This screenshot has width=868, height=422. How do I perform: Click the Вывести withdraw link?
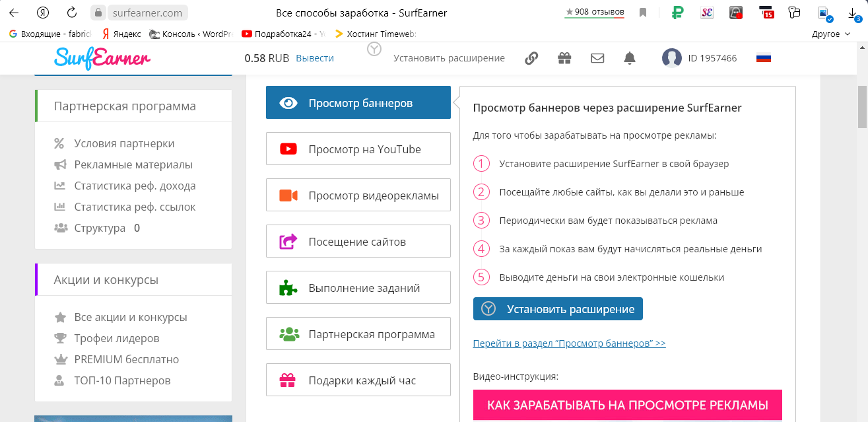[x=315, y=58]
